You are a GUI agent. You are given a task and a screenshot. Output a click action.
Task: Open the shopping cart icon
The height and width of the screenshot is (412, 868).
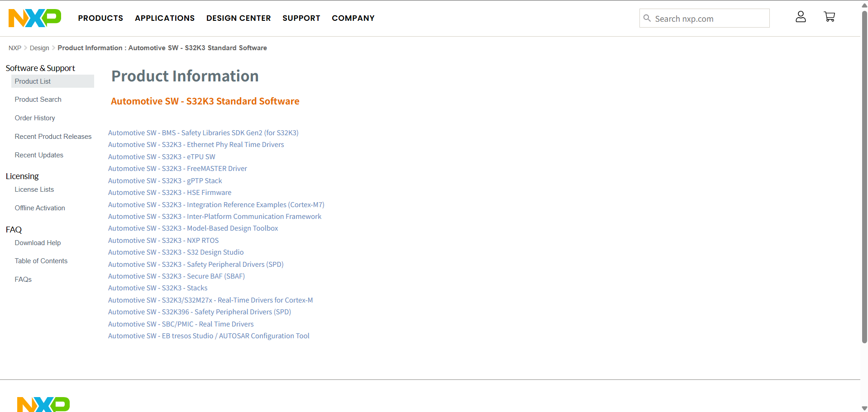[x=829, y=17]
